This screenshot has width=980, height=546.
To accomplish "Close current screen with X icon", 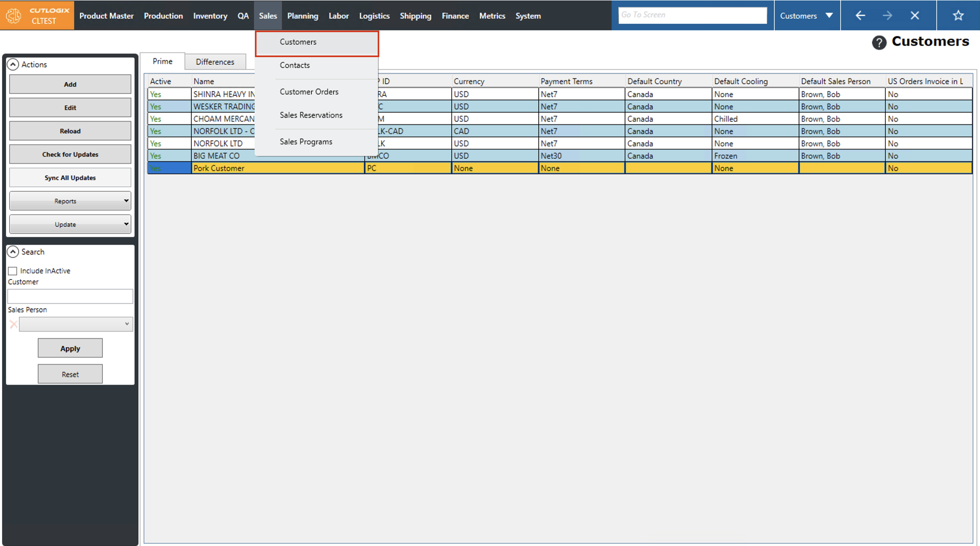I will pos(914,16).
